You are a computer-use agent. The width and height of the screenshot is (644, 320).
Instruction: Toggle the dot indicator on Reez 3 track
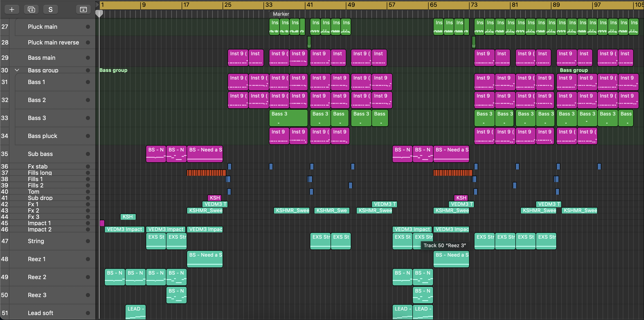tap(88, 295)
